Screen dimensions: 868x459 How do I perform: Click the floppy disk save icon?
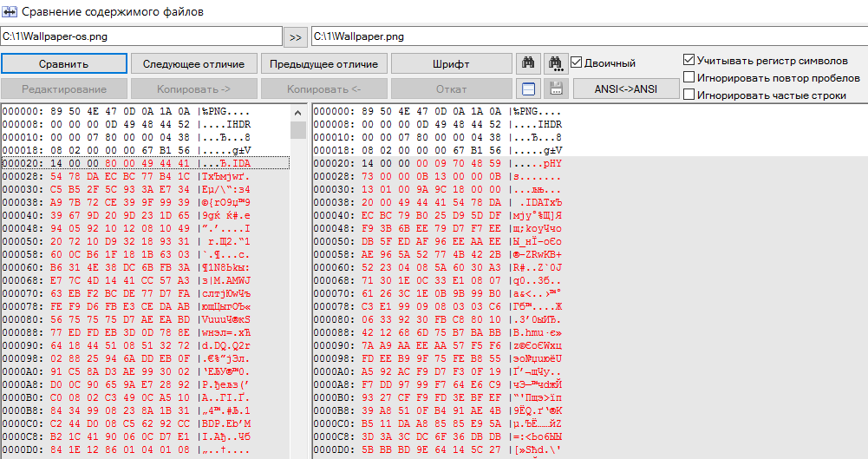click(556, 89)
